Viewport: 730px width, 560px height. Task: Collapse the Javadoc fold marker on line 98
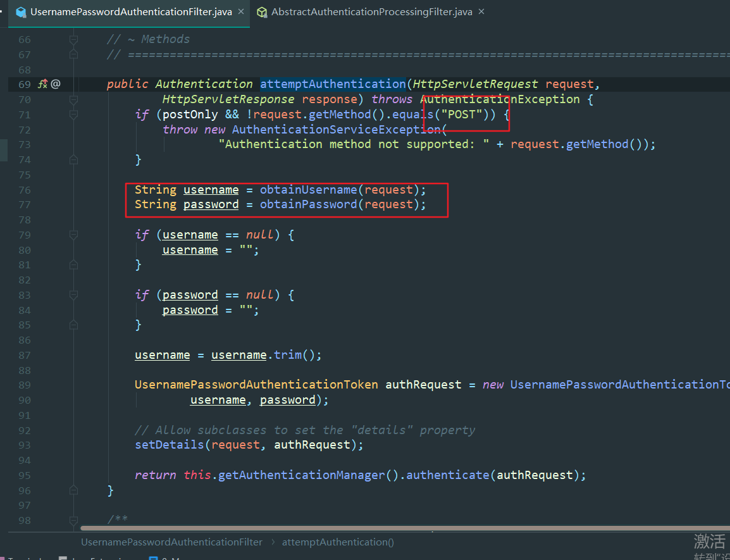[x=73, y=520]
